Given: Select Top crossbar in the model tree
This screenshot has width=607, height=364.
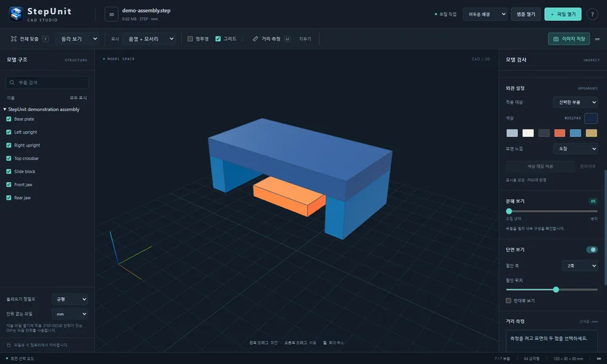Looking at the screenshot, I should (x=26, y=159).
